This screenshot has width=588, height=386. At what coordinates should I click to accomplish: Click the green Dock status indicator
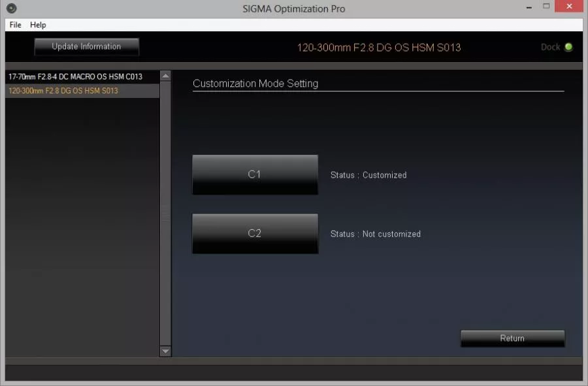pos(568,47)
